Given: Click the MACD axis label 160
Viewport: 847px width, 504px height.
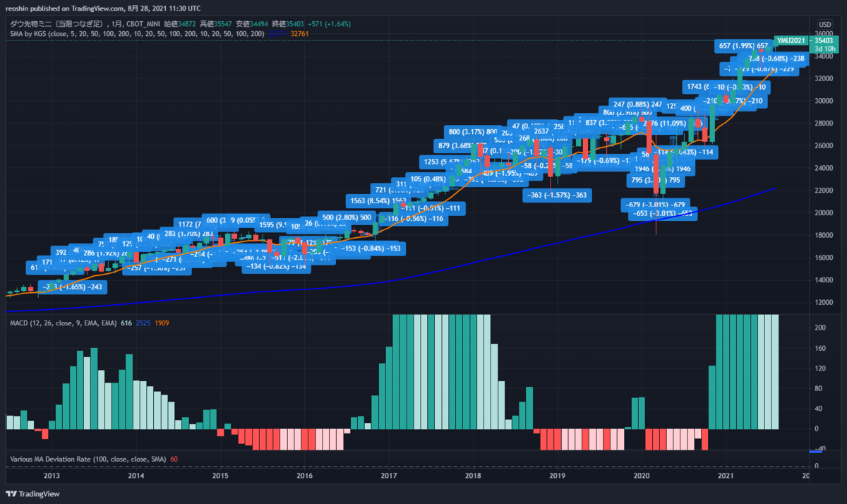Looking at the screenshot, I should (820, 348).
